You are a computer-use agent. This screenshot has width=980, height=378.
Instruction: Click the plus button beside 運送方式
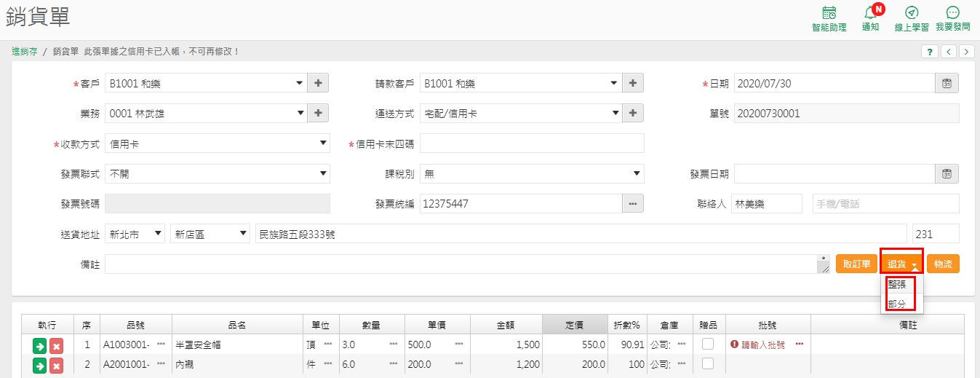tap(633, 113)
